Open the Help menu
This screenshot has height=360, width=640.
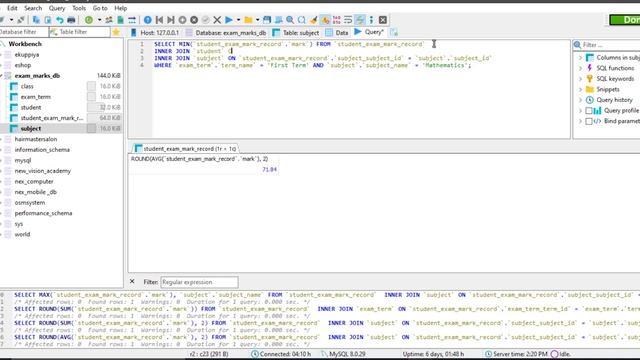[x=120, y=8]
